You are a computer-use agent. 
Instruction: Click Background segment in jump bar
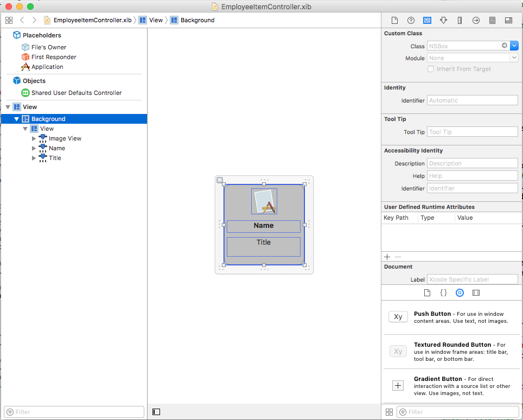(193, 20)
